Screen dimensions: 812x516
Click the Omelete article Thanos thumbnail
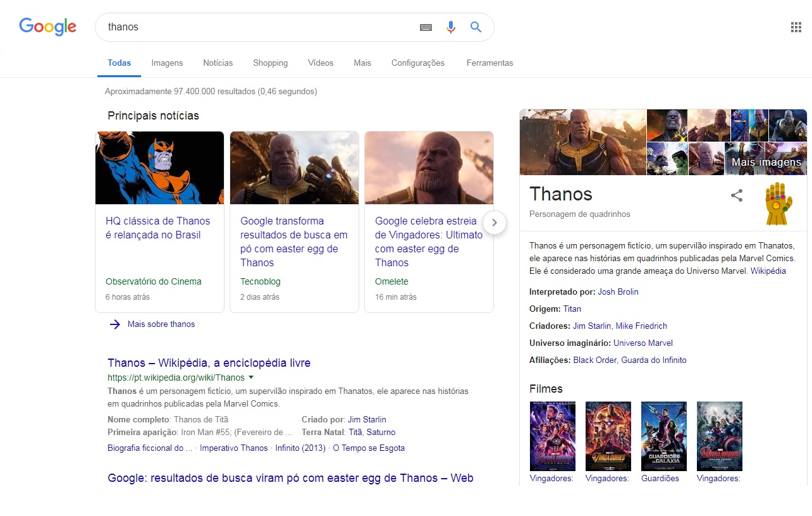point(429,168)
